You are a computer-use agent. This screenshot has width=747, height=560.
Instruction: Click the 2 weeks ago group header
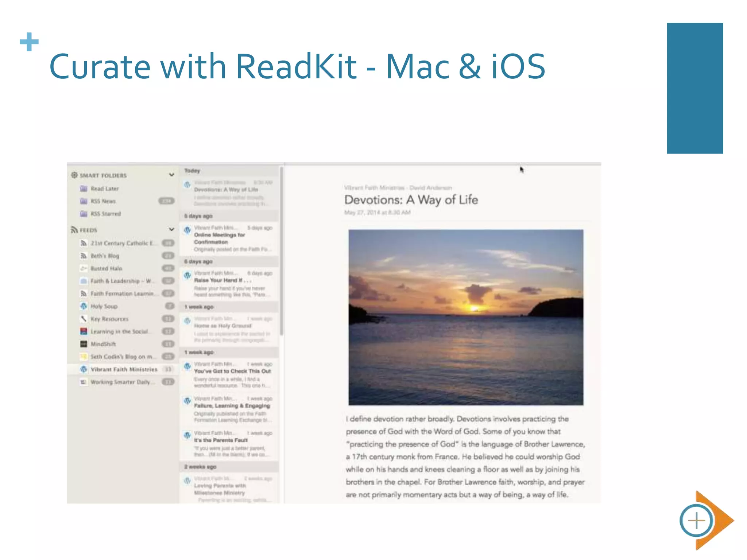229,467
